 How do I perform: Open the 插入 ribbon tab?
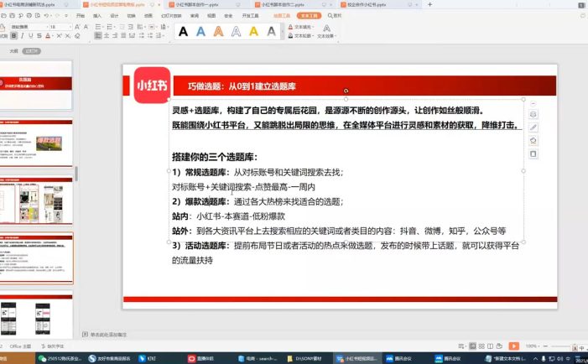[97, 16]
